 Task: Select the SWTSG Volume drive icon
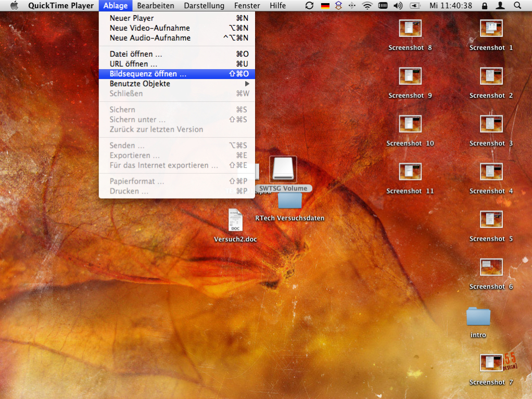tap(283, 169)
